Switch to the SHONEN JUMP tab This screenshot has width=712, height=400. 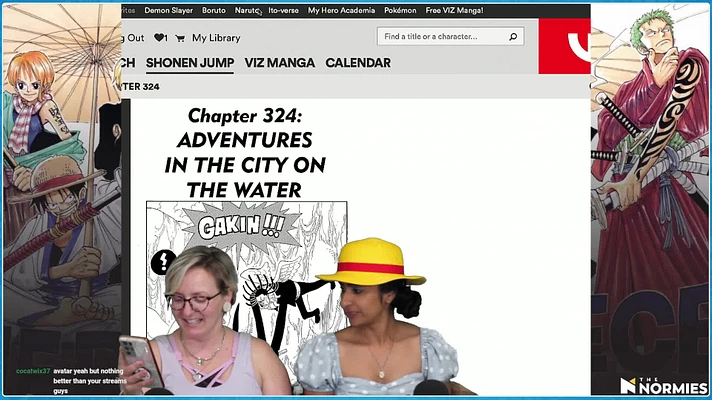(x=190, y=63)
